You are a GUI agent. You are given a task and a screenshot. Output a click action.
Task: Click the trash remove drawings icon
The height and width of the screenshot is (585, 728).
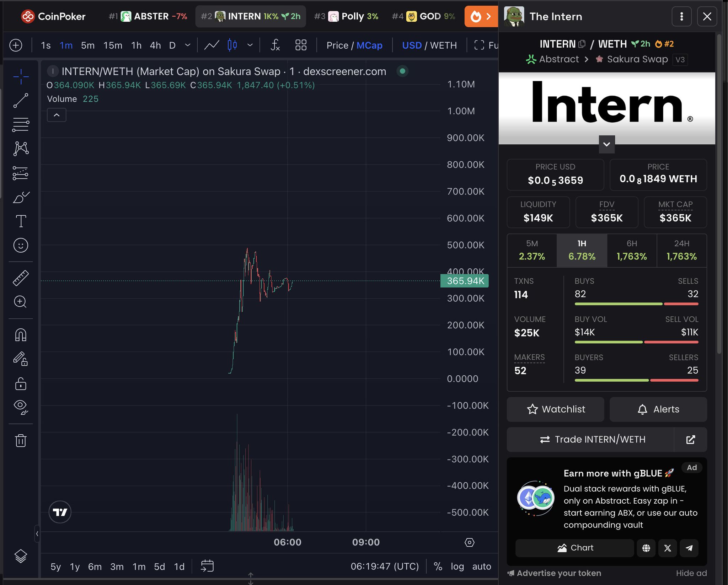tap(21, 440)
